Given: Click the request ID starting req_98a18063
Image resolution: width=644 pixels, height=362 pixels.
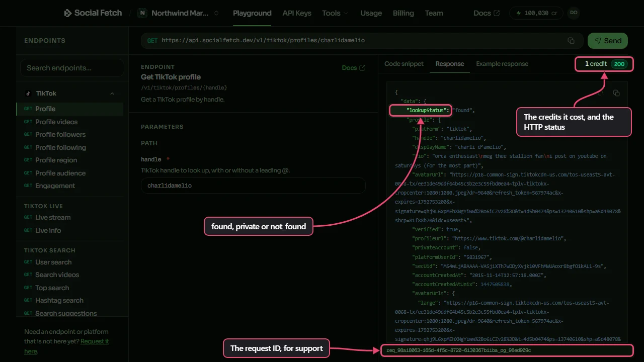Looking at the screenshot, I should tap(458, 350).
